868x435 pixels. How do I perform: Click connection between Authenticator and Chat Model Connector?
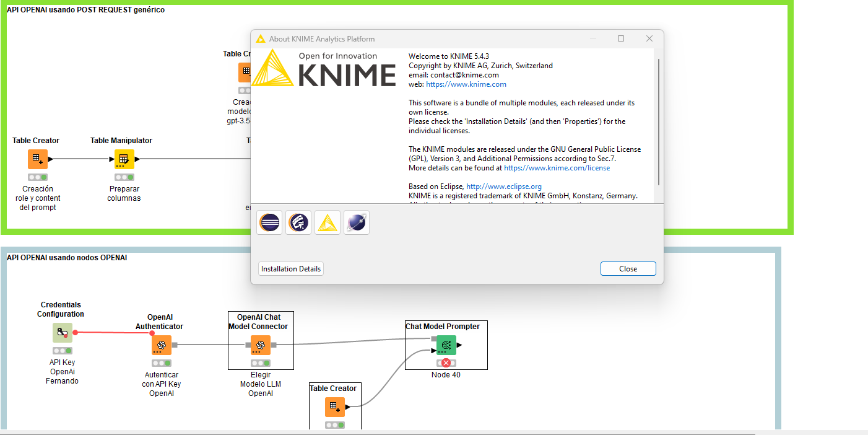click(211, 345)
